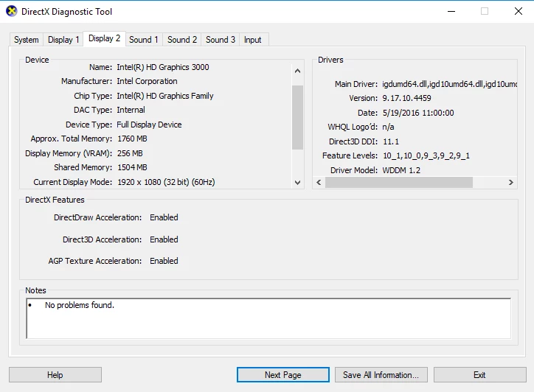The width and height of the screenshot is (534, 392).
Task: Click DirectDraw Acceleration 'Enabled' value
Action: pyautogui.click(x=164, y=217)
